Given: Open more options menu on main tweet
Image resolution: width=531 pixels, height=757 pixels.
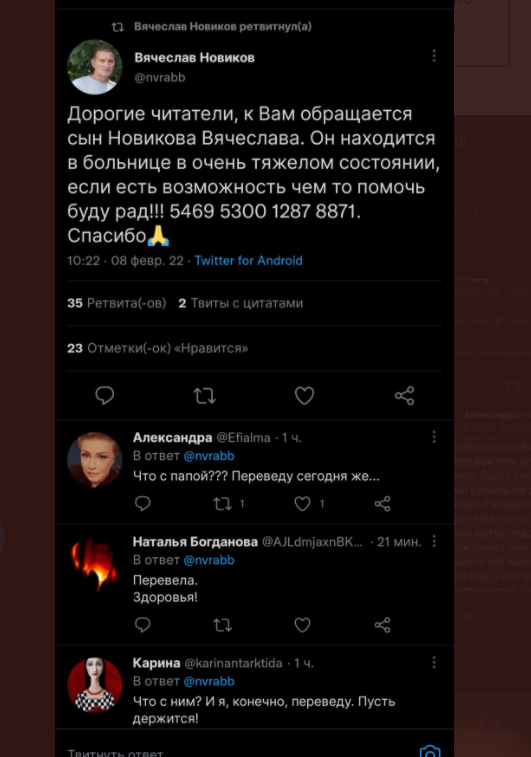Looking at the screenshot, I should pos(434,56).
